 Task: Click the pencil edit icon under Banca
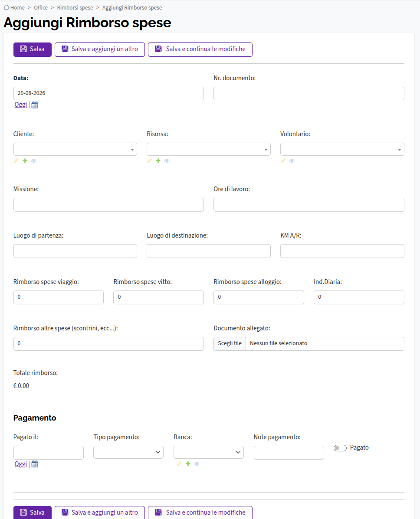(x=179, y=464)
